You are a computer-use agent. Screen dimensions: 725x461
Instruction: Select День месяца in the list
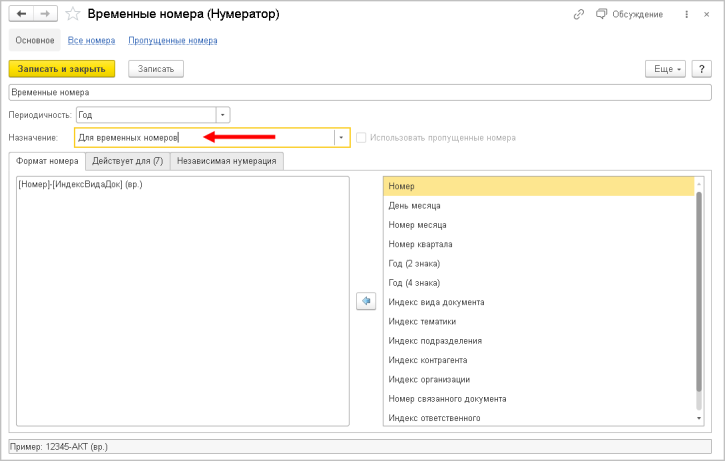539,205
